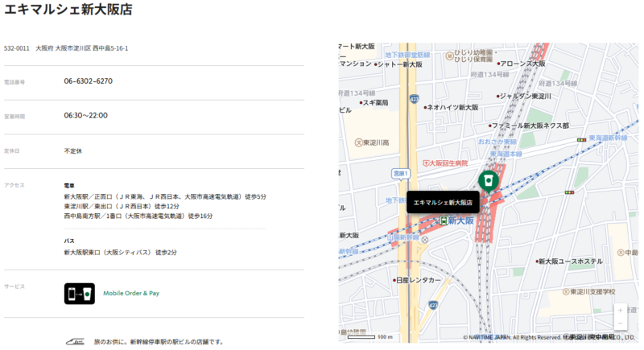644x350 pixels.
Task: Click the lower route 423 shield near 日産レンタカー
Action: pyautogui.click(x=433, y=305)
